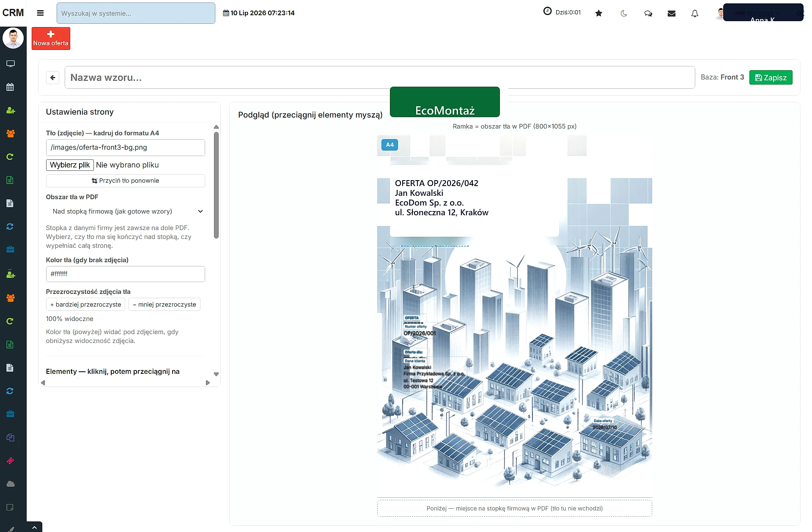Click settings panel scroll-left arrow
The height and width of the screenshot is (532, 812).
click(x=43, y=383)
